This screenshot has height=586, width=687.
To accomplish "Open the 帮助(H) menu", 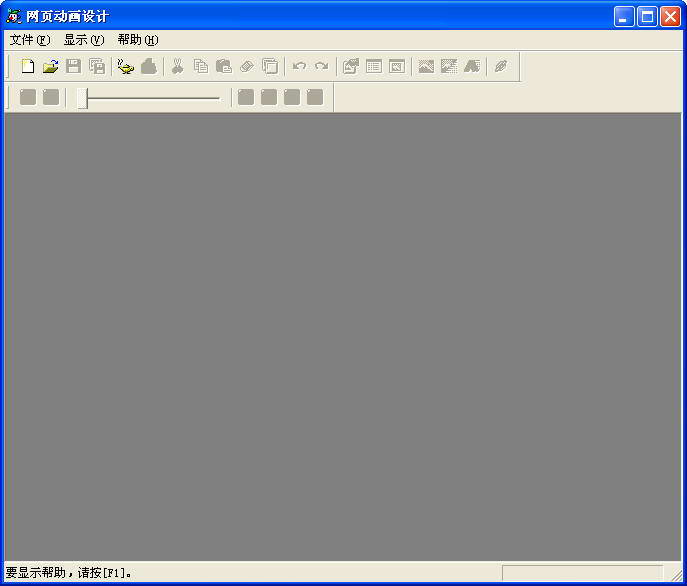I will 138,40.
